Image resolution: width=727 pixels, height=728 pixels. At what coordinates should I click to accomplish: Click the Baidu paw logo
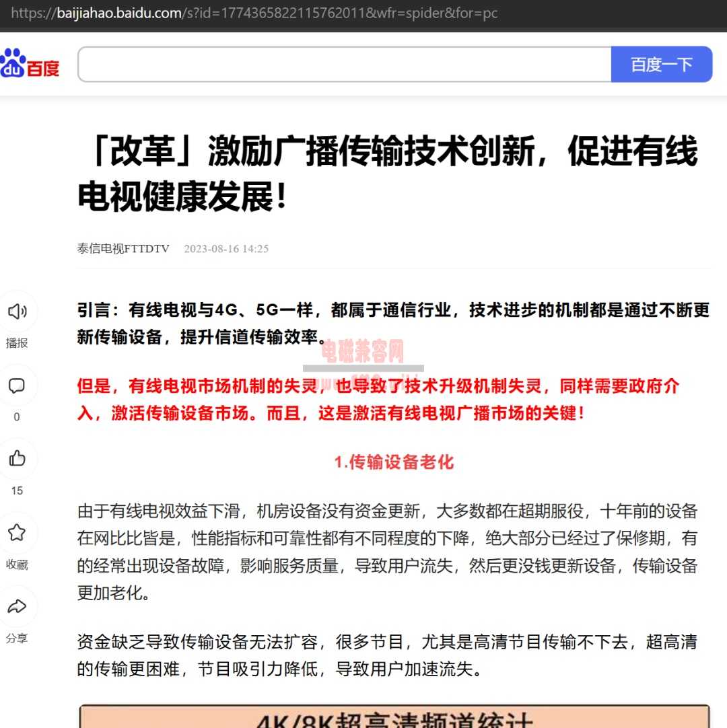pyautogui.click(x=30, y=64)
